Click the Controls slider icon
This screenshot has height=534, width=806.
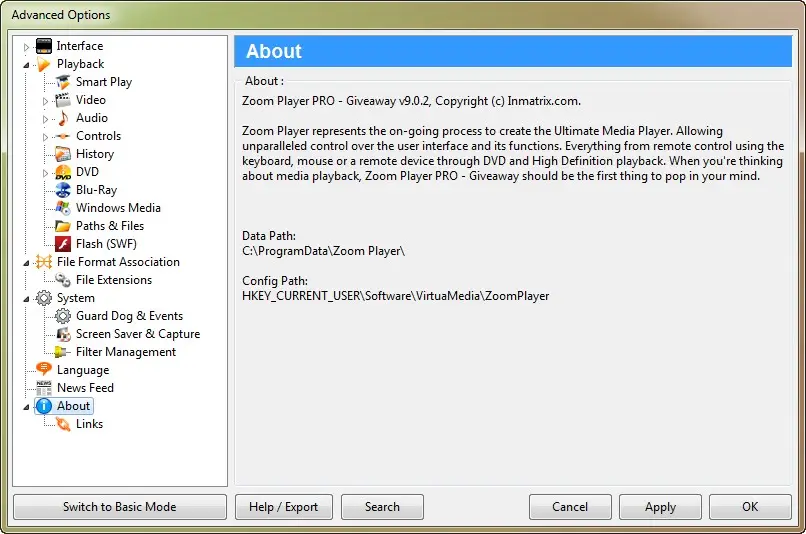tap(63, 136)
